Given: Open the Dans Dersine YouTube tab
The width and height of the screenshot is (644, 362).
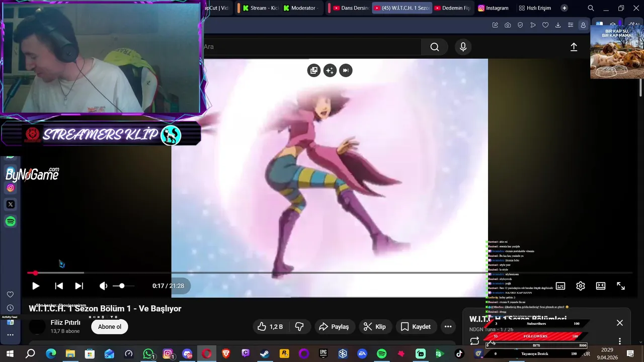Looking at the screenshot, I should [351, 8].
